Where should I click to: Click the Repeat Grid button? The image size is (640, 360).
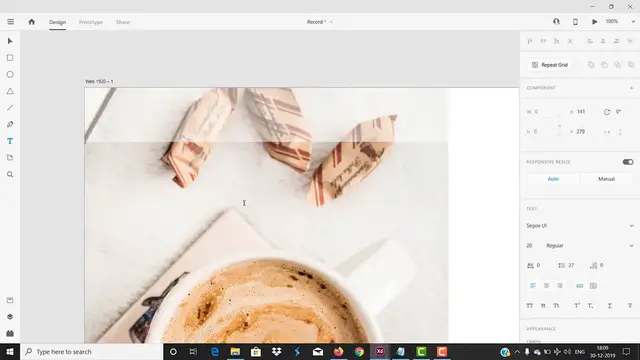coord(550,65)
